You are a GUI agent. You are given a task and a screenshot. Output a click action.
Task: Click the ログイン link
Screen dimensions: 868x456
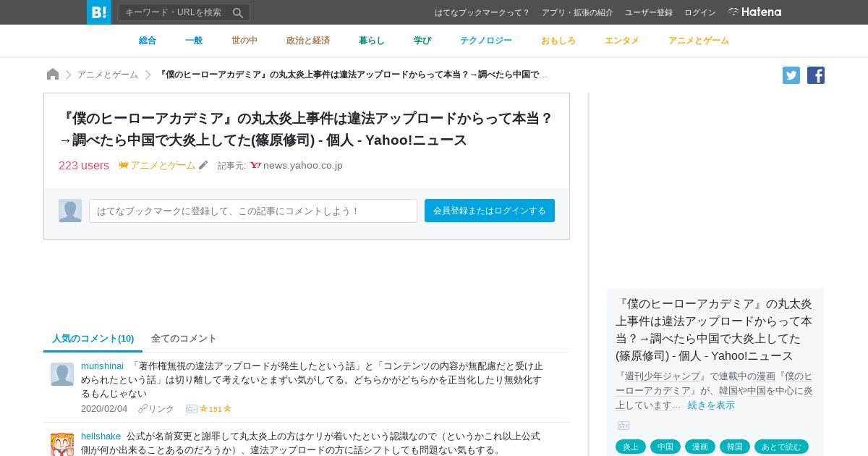coord(700,12)
